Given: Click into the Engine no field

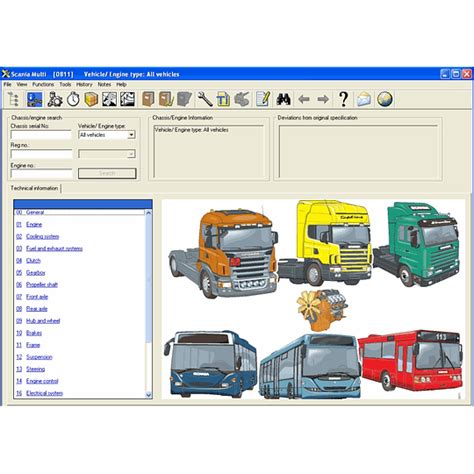Looking at the screenshot, I should tap(41, 173).
